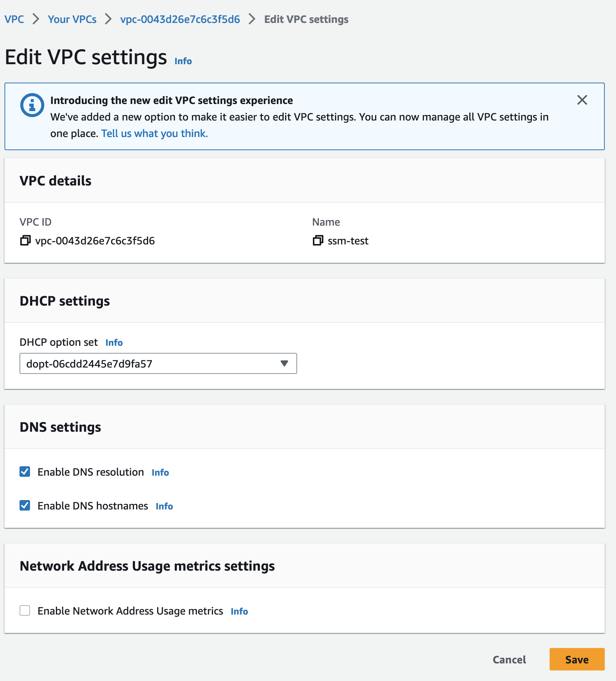Open the Tell us what you think link
Screen dimensions: 616x681
coord(155,134)
